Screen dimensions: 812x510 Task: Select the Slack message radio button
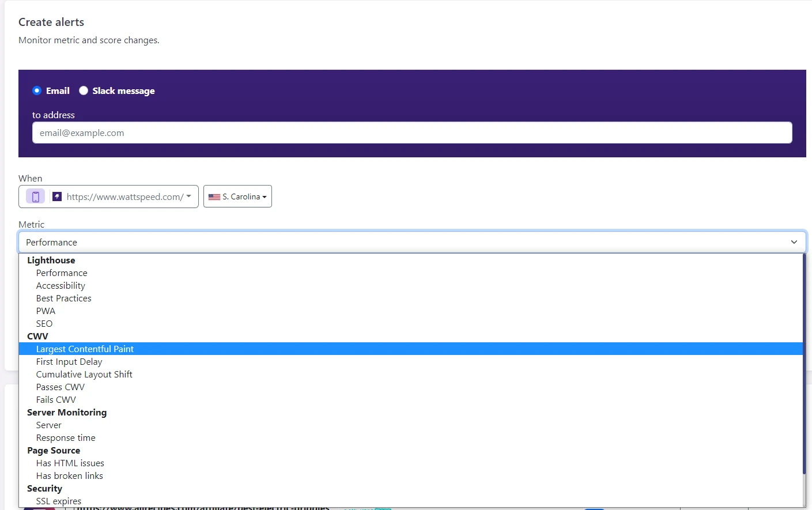(x=84, y=90)
